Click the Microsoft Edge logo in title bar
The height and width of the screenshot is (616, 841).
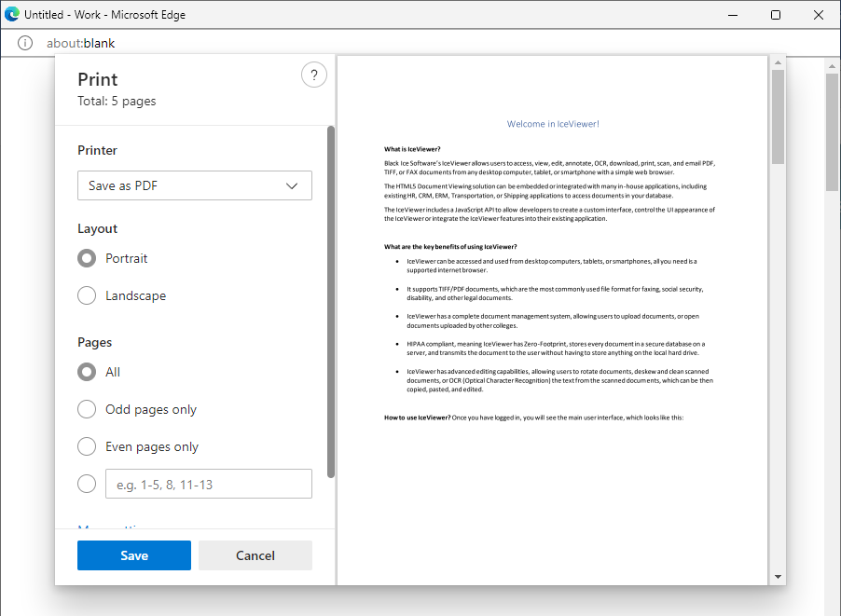[12, 15]
